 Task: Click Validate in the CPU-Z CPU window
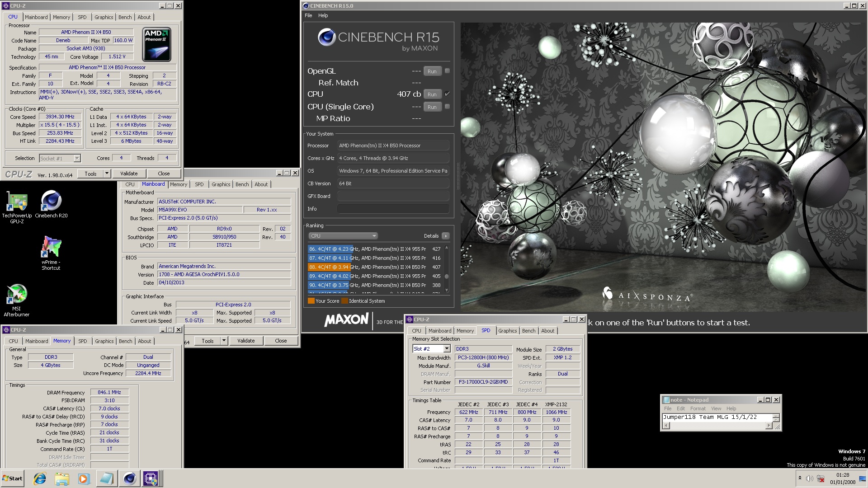click(x=129, y=174)
